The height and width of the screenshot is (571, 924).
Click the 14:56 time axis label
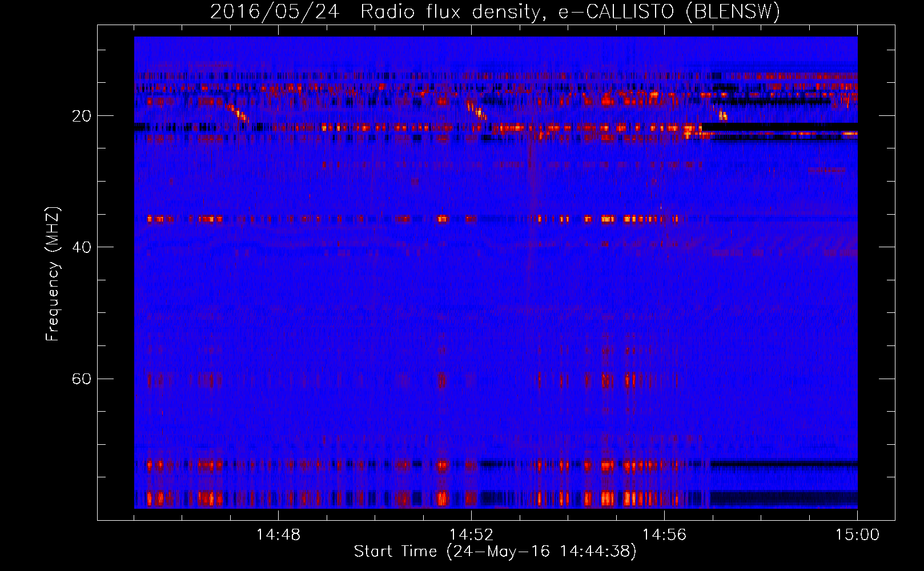(664, 535)
